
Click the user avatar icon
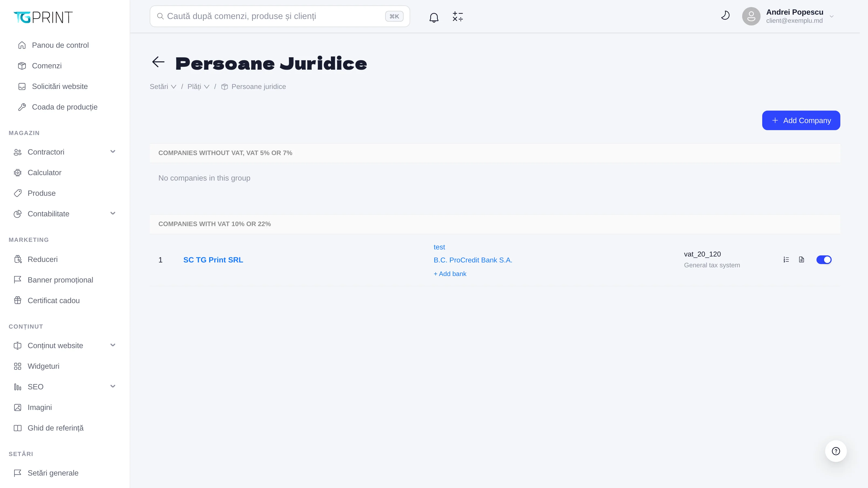tap(751, 16)
